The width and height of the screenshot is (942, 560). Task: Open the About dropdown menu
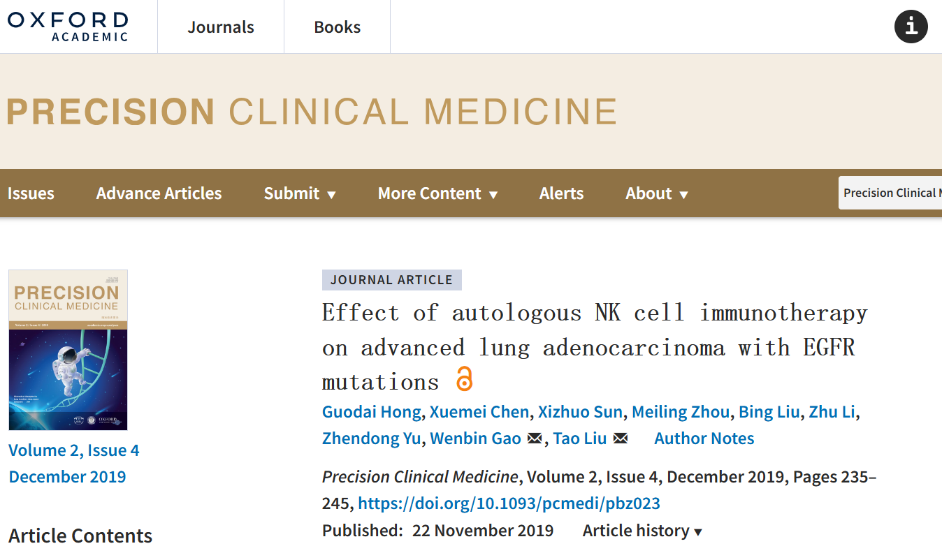click(657, 193)
